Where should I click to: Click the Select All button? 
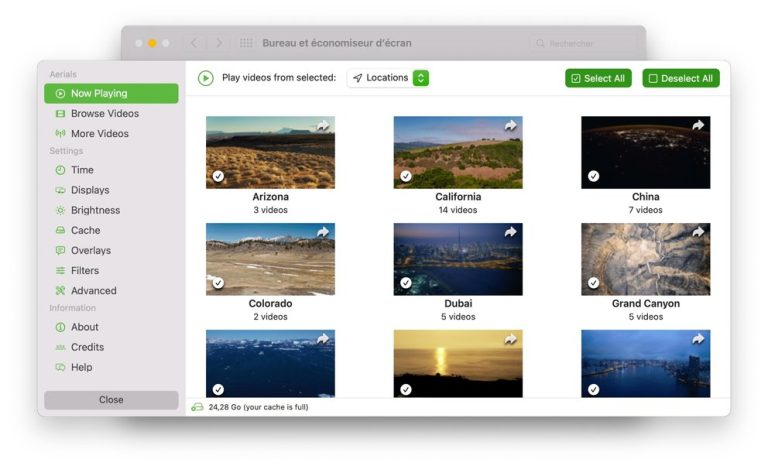[x=598, y=78]
